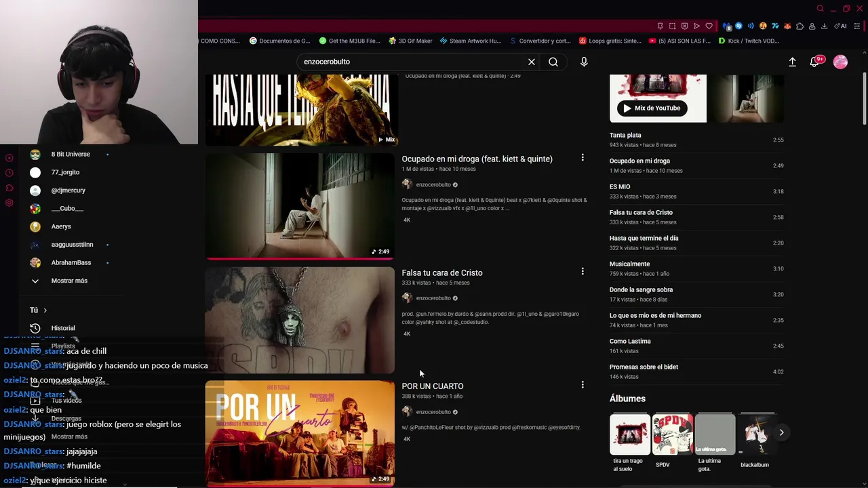Open options menu for POR UN CUARTO
The height and width of the screenshot is (488, 868).
[582, 384]
